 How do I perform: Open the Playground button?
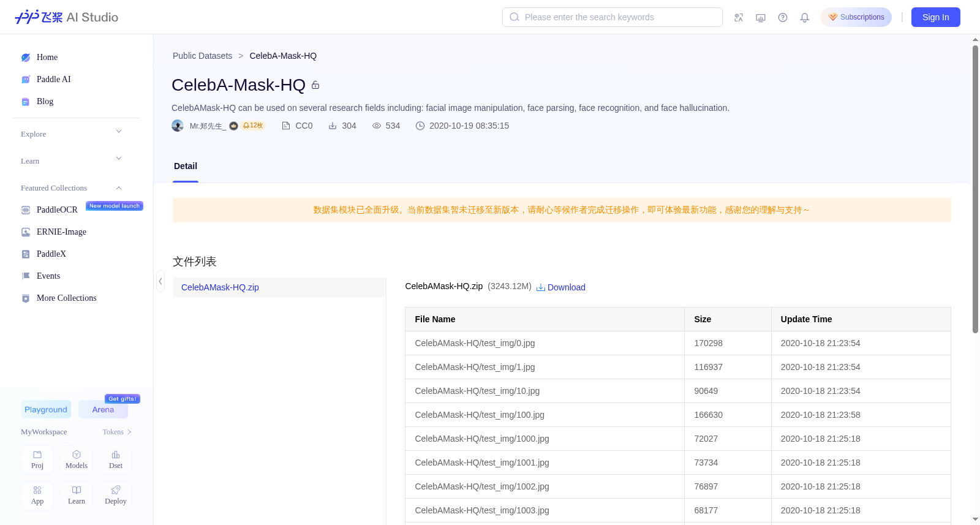(x=46, y=409)
